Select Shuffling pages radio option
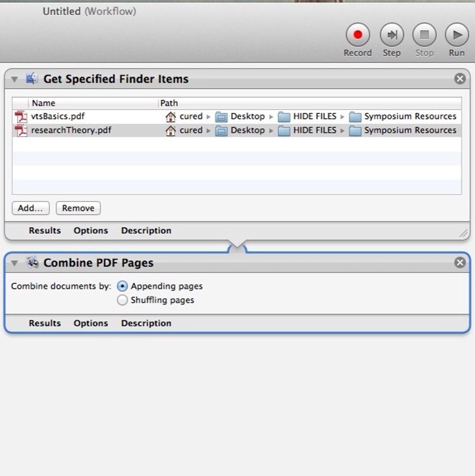The image size is (475, 476). pyautogui.click(x=122, y=300)
